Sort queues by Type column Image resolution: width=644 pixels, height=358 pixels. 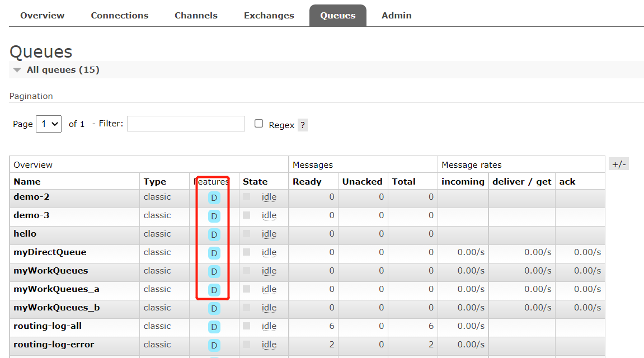click(155, 181)
